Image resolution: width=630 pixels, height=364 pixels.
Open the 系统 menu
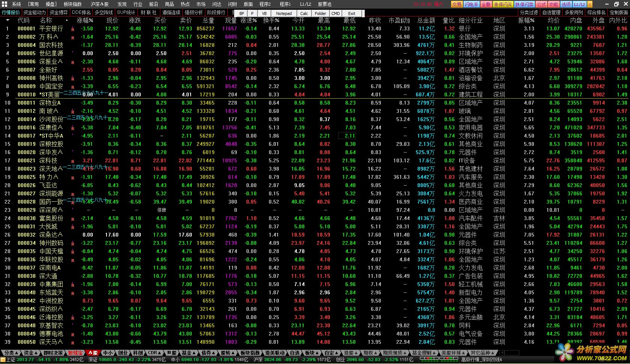point(17,4)
